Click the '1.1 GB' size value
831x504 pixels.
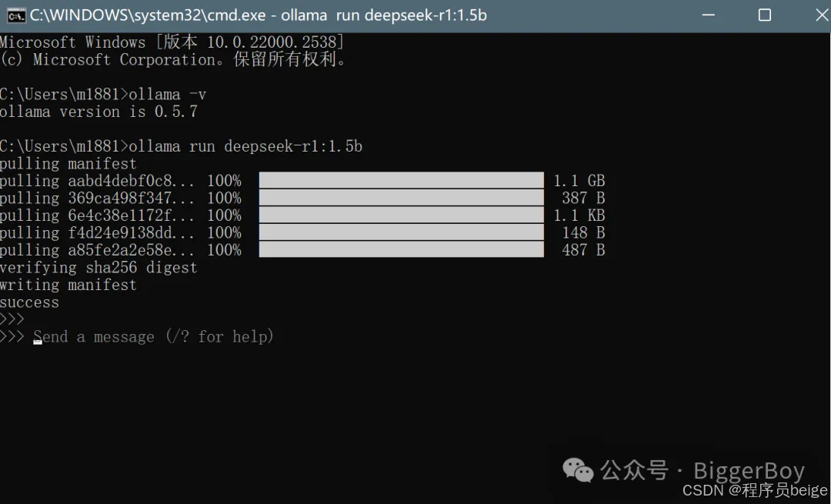pyautogui.click(x=579, y=181)
